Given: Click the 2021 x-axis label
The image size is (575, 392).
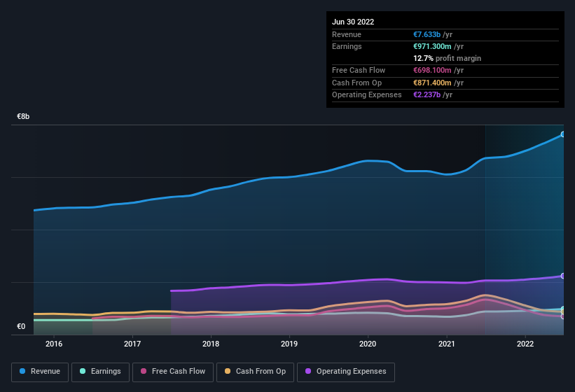Looking at the screenshot, I should click(447, 344).
